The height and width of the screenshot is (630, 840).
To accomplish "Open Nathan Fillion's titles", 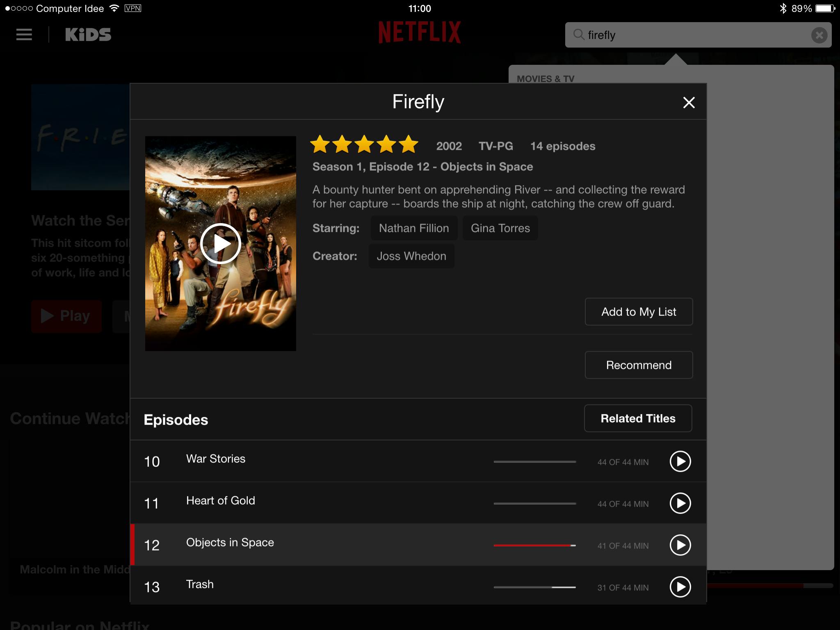I will click(413, 228).
